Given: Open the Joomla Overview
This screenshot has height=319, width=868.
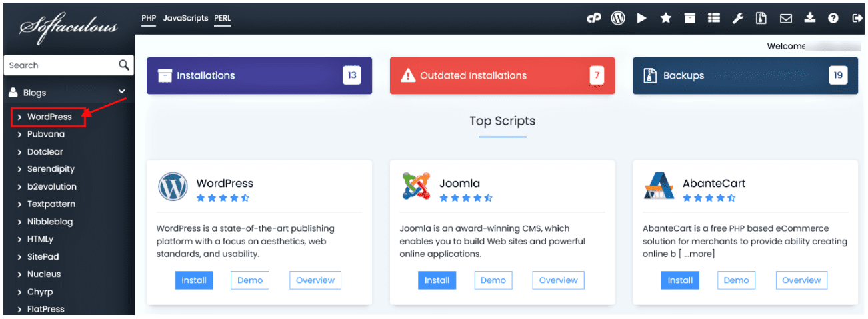Looking at the screenshot, I should (559, 280).
